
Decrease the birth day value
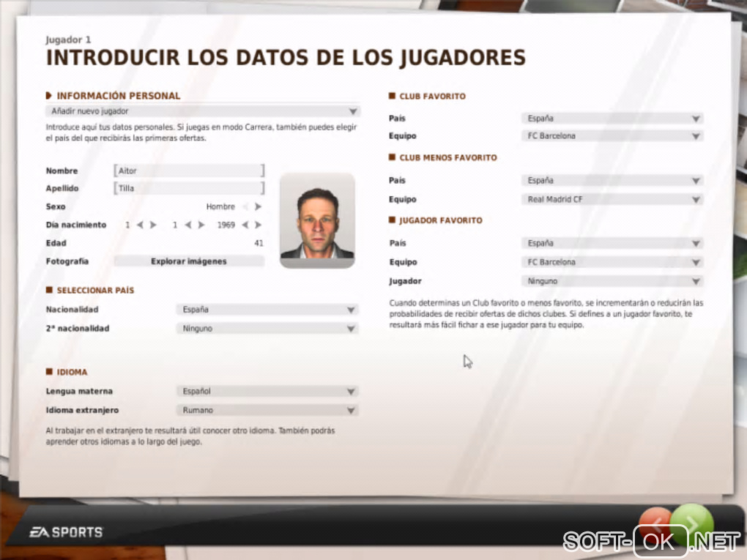140,225
